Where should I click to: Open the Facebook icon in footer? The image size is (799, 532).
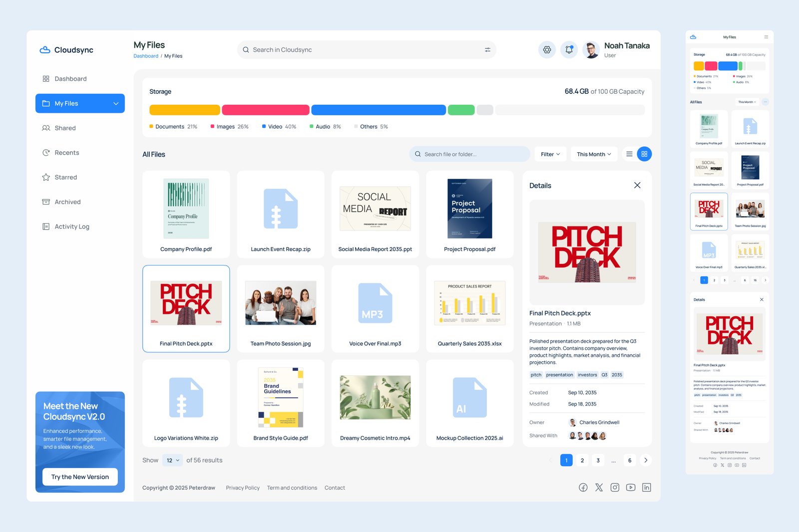583,488
